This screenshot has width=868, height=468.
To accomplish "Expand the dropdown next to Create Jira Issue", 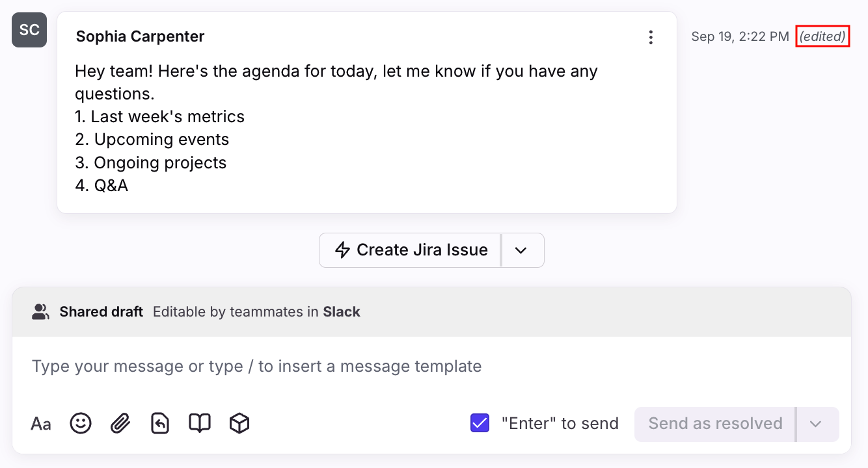I will (x=521, y=251).
